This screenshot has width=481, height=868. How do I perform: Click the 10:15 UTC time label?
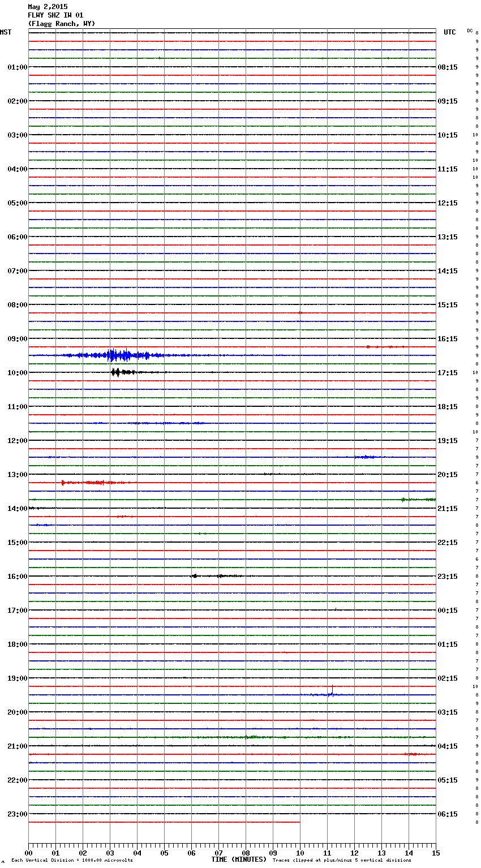click(x=448, y=135)
